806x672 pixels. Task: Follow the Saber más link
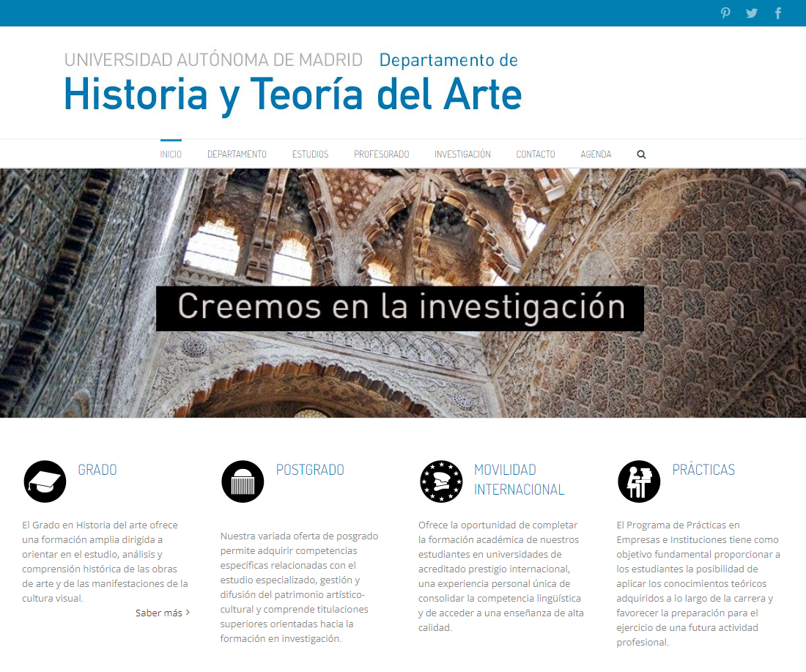point(163,613)
